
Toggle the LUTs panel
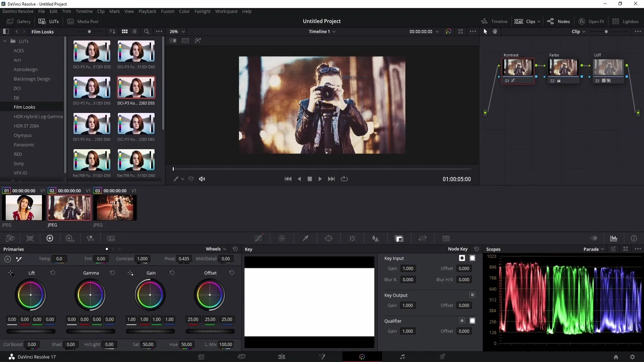[49, 21]
